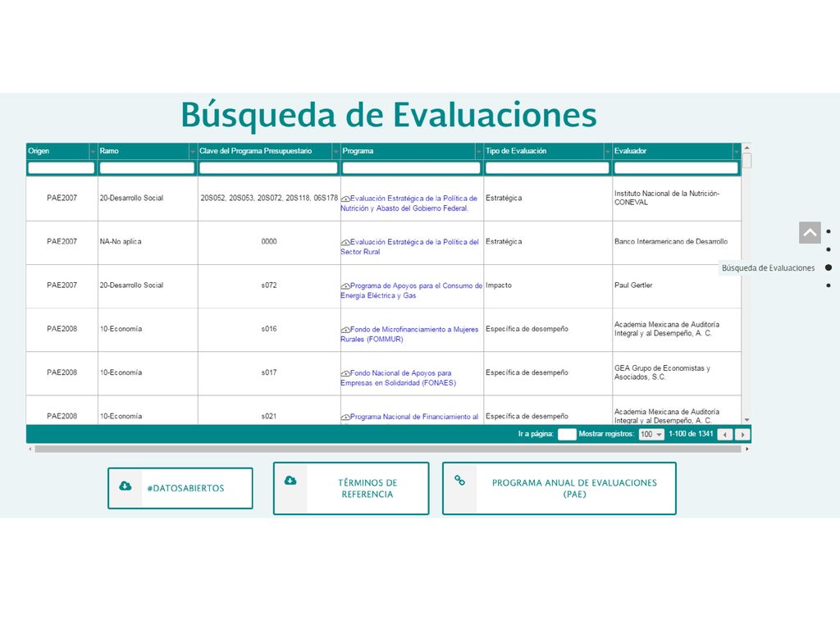Click the cloud icon before Evaluación Estratégica de la Política de Nutrición
This screenshot has height=630, width=840.
click(345, 199)
